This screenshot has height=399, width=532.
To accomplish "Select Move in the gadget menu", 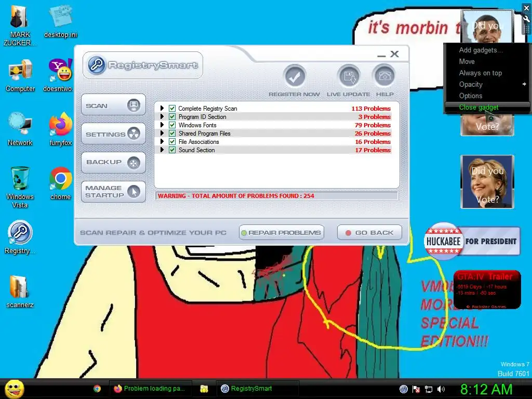I will click(x=487, y=61).
